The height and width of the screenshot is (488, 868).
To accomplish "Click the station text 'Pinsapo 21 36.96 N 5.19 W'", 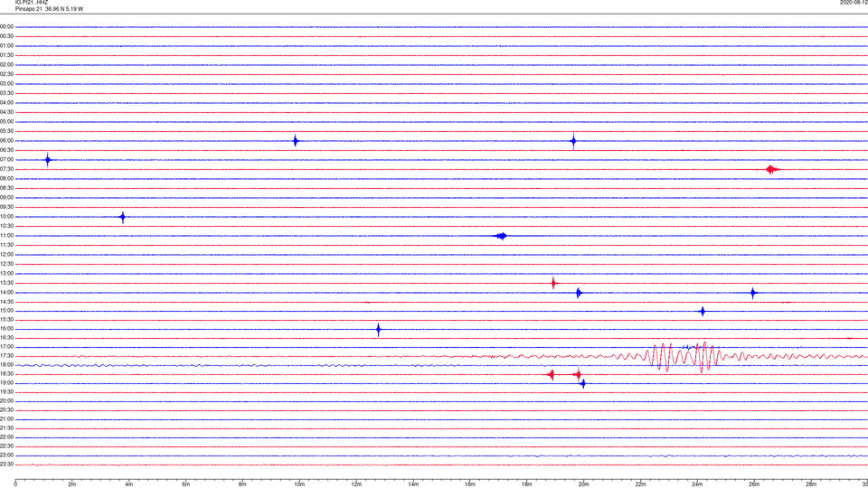I will (49, 9).
